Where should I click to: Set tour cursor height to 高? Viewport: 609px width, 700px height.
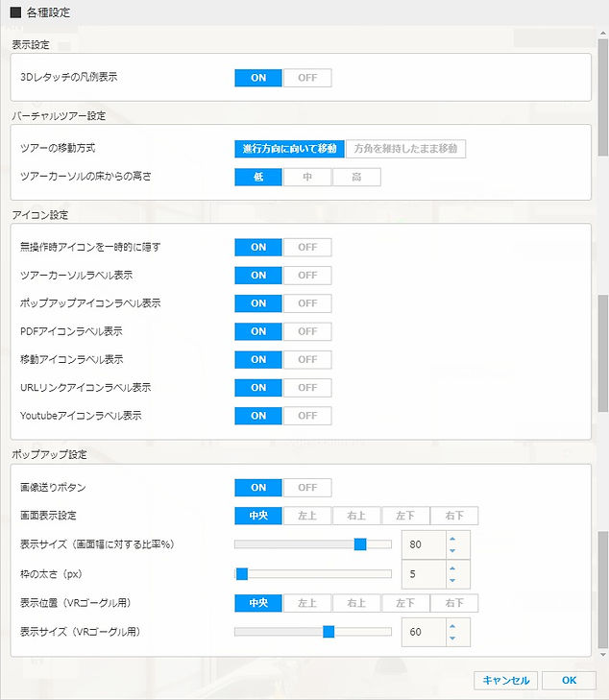[x=356, y=177]
